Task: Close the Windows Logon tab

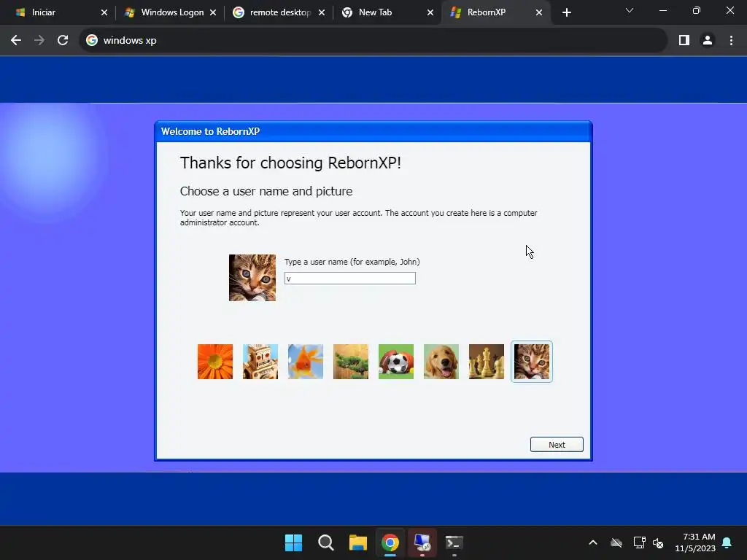Action: click(x=213, y=12)
